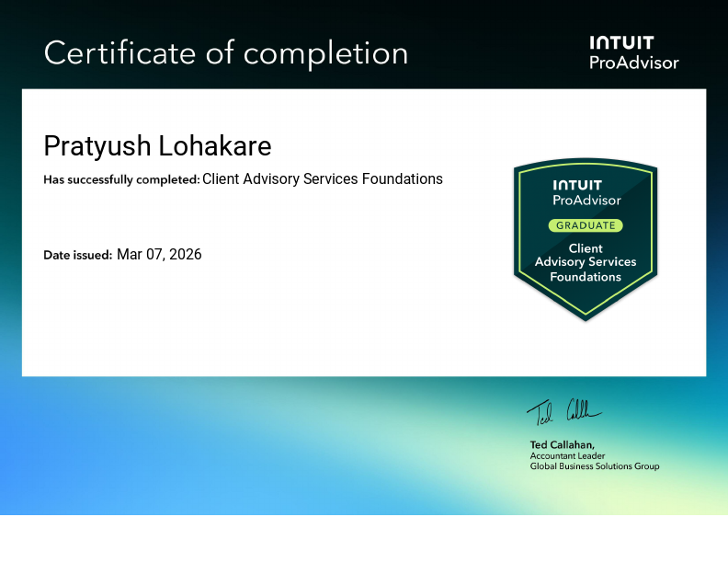The height and width of the screenshot is (563, 728).
Task: Click the Intuit ProAdvisor logo in header
Action: [633, 53]
